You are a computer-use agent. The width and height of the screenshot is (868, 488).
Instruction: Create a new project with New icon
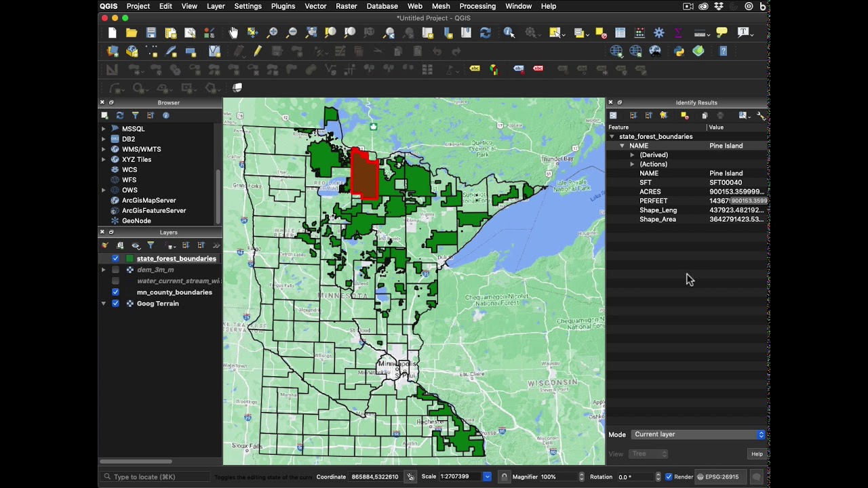click(112, 33)
